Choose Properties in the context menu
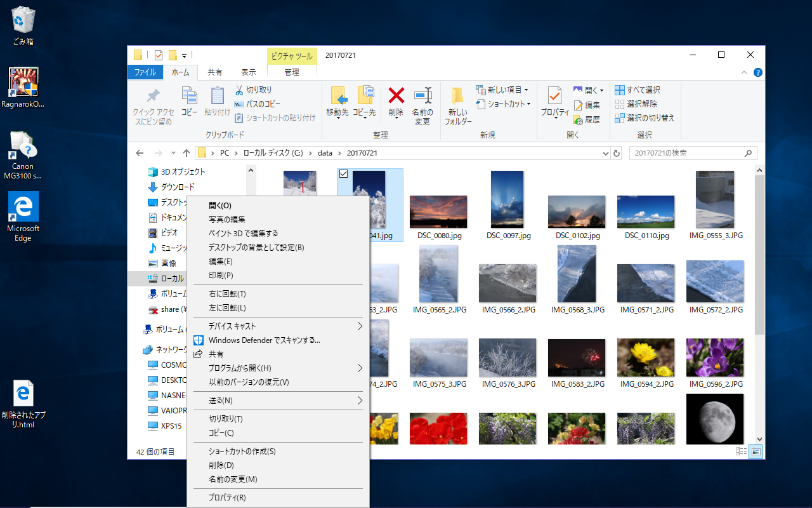This screenshot has height=508, width=812. pyautogui.click(x=278, y=498)
